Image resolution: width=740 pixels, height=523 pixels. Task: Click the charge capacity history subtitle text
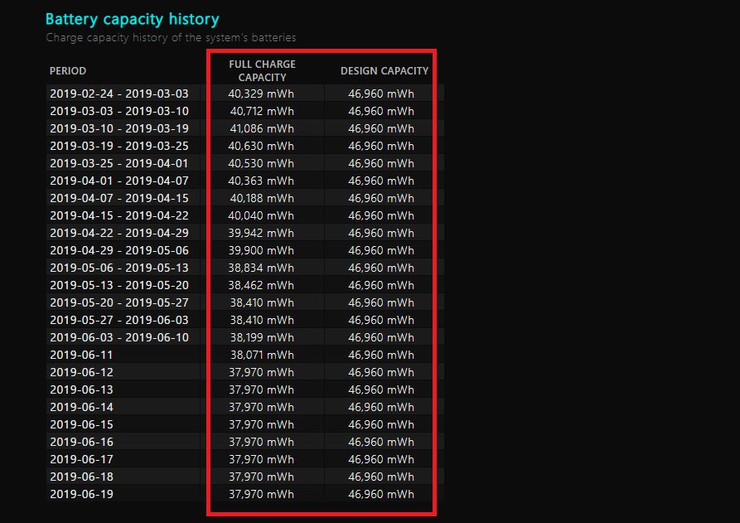click(170, 38)
